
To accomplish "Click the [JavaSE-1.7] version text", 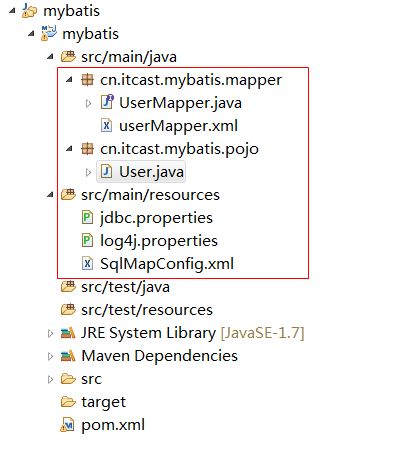I will coord(262,333).
